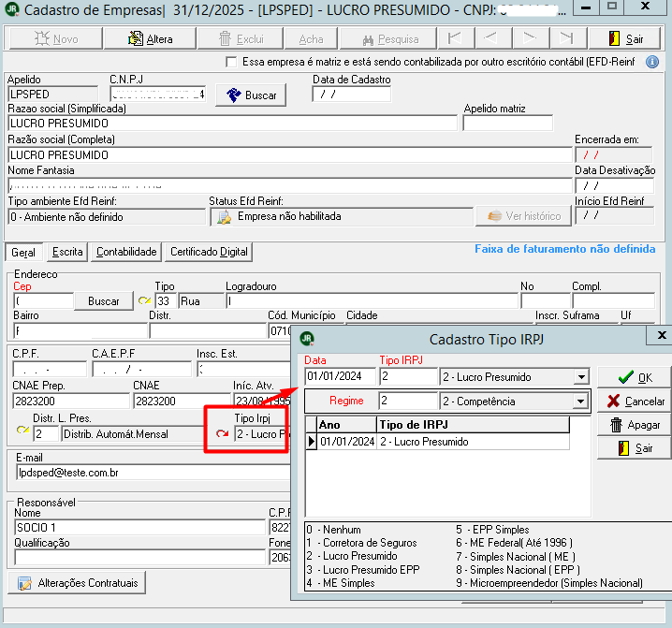Viewport: 672px width, 628px height.
Task: Click the 'Faixa de faturamento não definida' text
Action: point(565,249)
